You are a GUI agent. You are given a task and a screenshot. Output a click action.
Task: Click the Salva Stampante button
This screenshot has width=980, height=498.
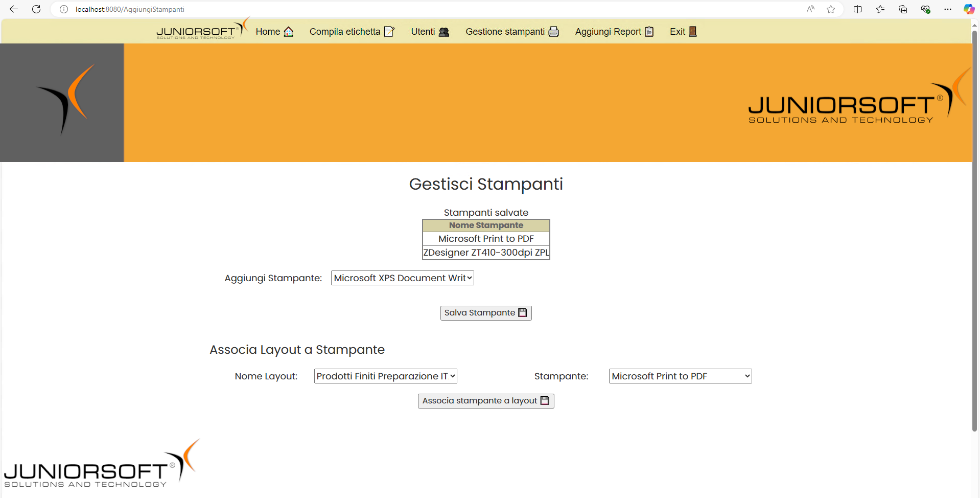tap(486, 313)
